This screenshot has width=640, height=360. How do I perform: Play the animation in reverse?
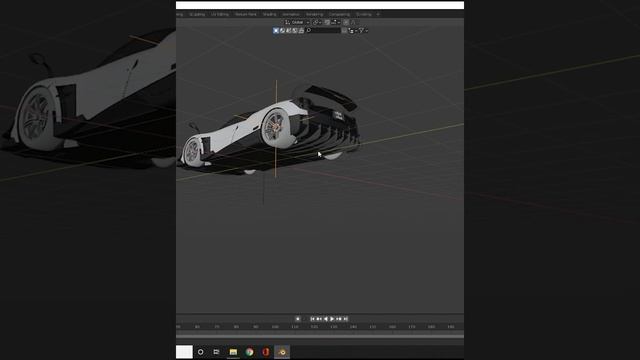[x=326, y=319]
